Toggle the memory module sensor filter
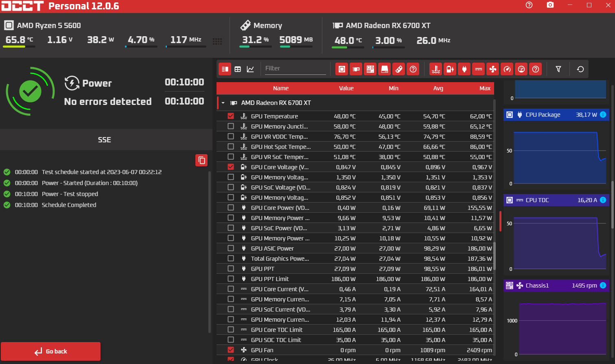This screenshot has width=615, height=364. pyautogui.click(x=399, y=69)
